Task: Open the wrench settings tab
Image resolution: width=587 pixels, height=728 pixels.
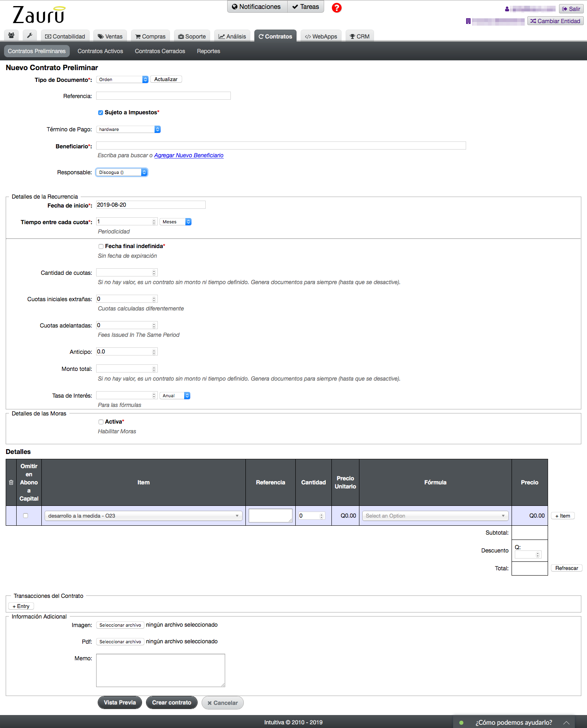Action: click(x=30, y=36)
